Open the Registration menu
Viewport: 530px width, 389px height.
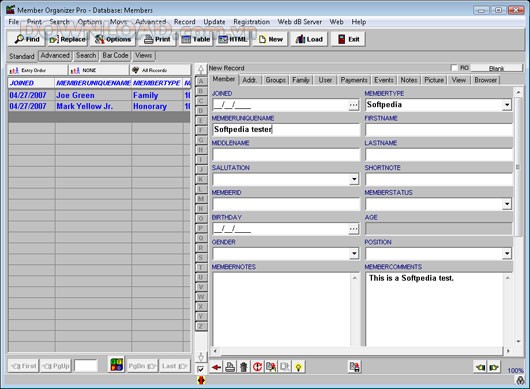pyautogui.click(x=251, y=22)
